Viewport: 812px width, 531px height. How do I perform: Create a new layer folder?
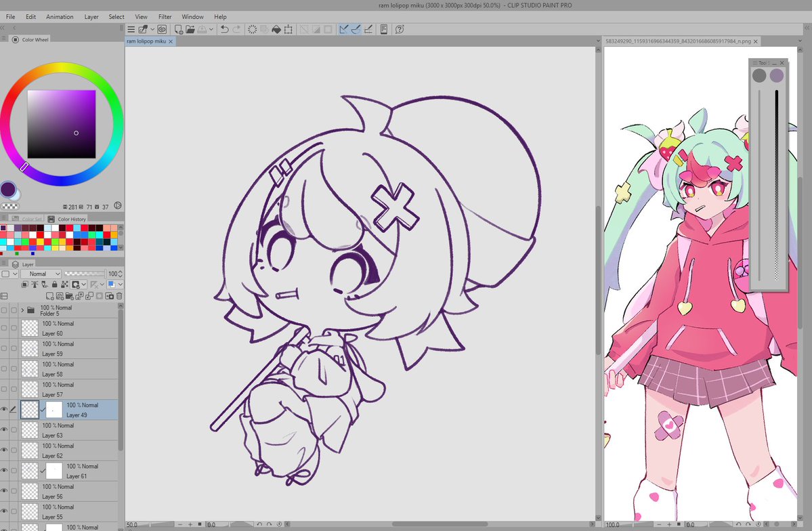pos(69,297)
